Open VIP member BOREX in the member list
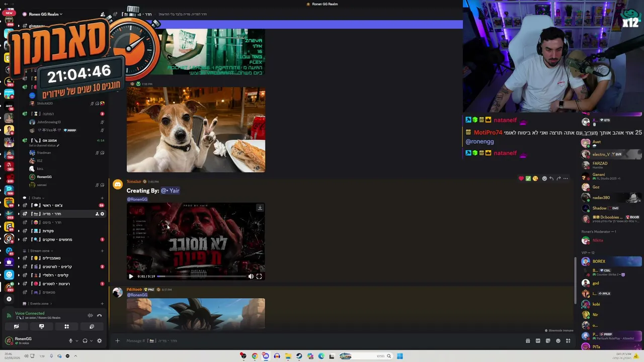The width and height of the screenshot is (644, 362). pos(611,261)
